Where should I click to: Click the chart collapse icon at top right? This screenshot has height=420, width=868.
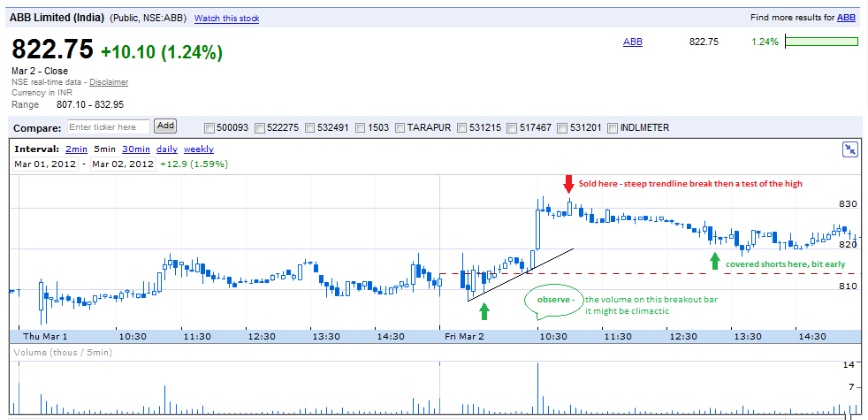tap(849, 149)
